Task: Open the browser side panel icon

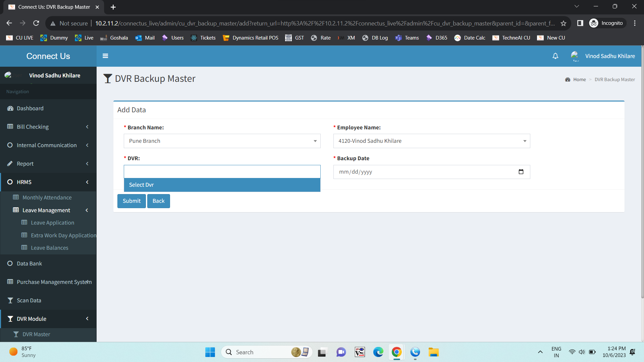Action: 580,23
